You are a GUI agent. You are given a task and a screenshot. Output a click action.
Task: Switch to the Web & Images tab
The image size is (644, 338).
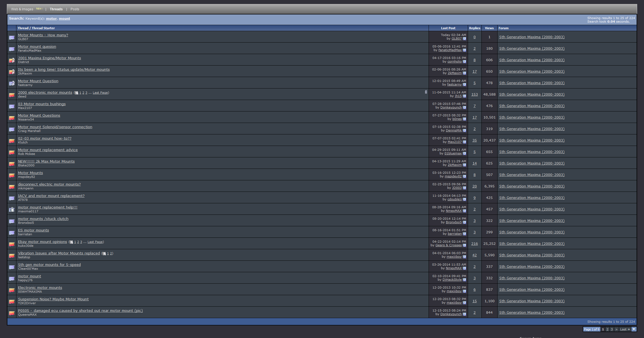pos(22,9)
